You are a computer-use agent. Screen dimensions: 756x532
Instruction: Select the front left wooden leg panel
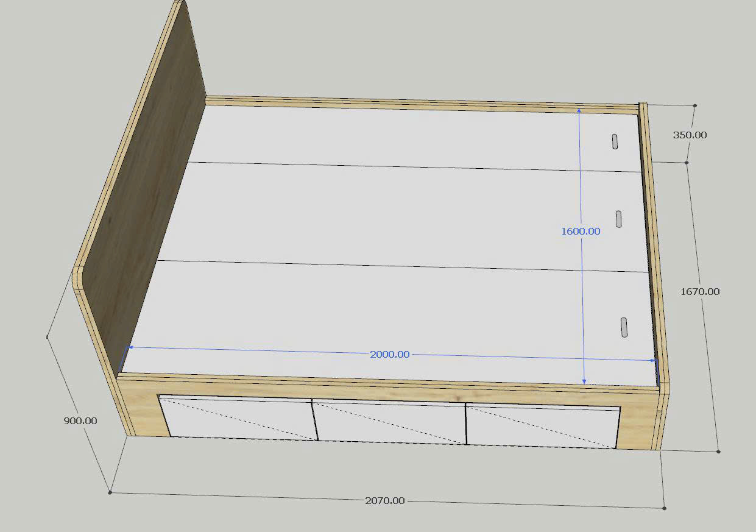(x=145, y=414)
